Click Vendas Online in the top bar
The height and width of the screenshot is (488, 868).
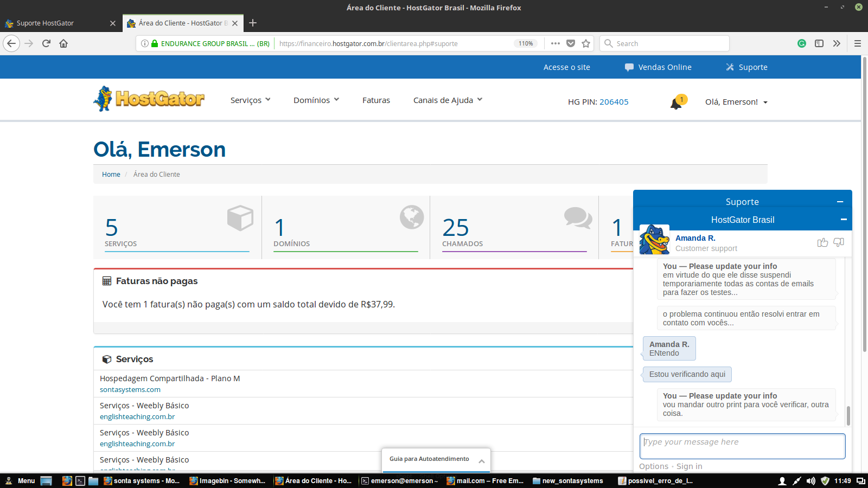pyautogui.click(x=658, y=67)
